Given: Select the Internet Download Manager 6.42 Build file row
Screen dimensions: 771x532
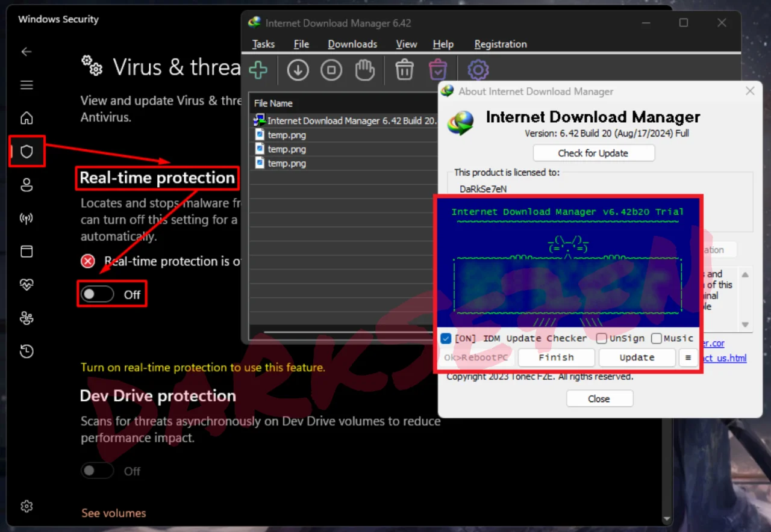Looking at the screenshot, I should pos(345,120).
